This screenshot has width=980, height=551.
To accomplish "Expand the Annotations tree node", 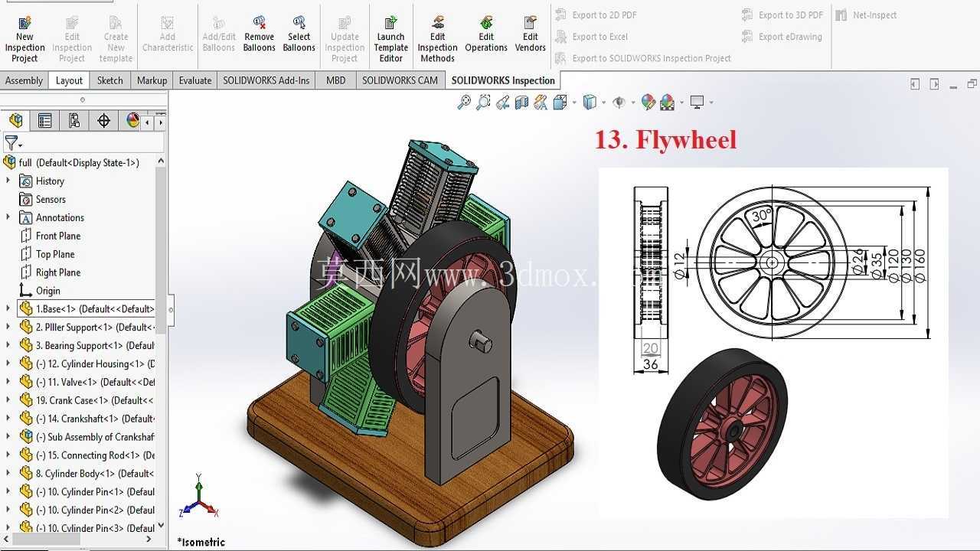I will [8, 218].
